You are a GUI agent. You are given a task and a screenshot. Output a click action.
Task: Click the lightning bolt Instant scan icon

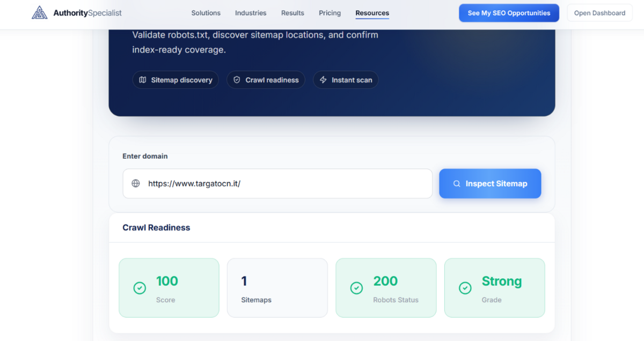[323, 80]
